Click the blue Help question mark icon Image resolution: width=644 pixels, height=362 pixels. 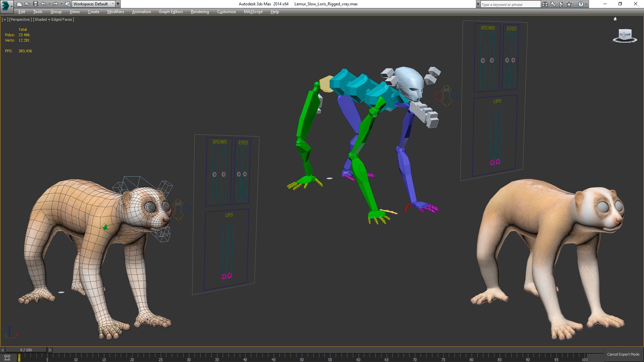coord(581,4)
